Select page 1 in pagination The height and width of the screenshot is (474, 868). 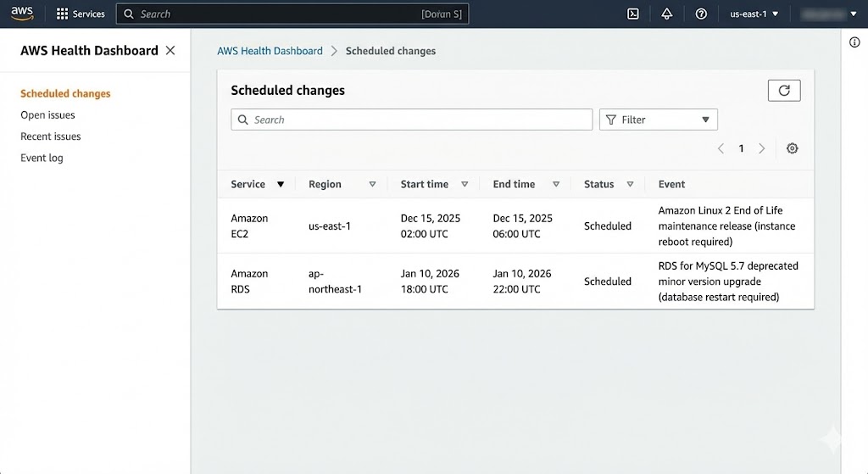point(741,148)
